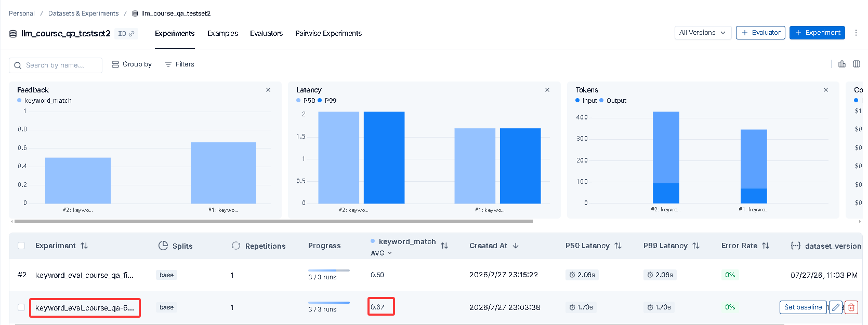This screenshot has height=325, width=868.
Task: Click the created date 2026/7/27 23:15:22
Action: (504, 275)
